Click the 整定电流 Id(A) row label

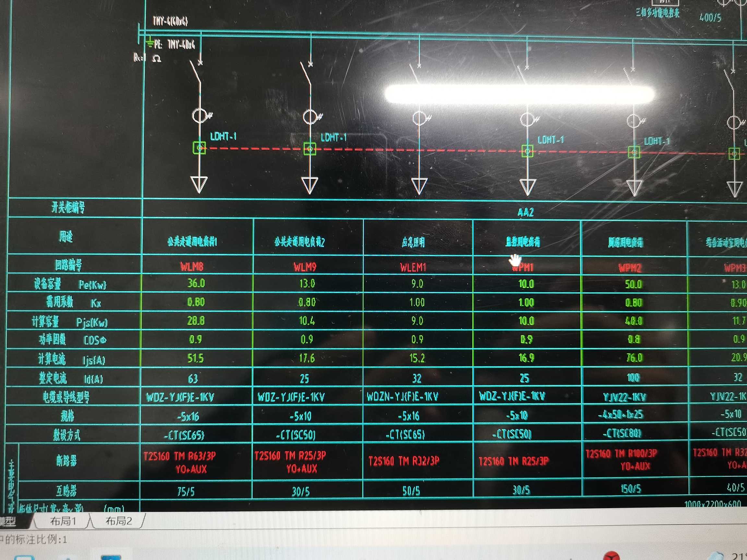pyautogui.click(x=71, y=379)
